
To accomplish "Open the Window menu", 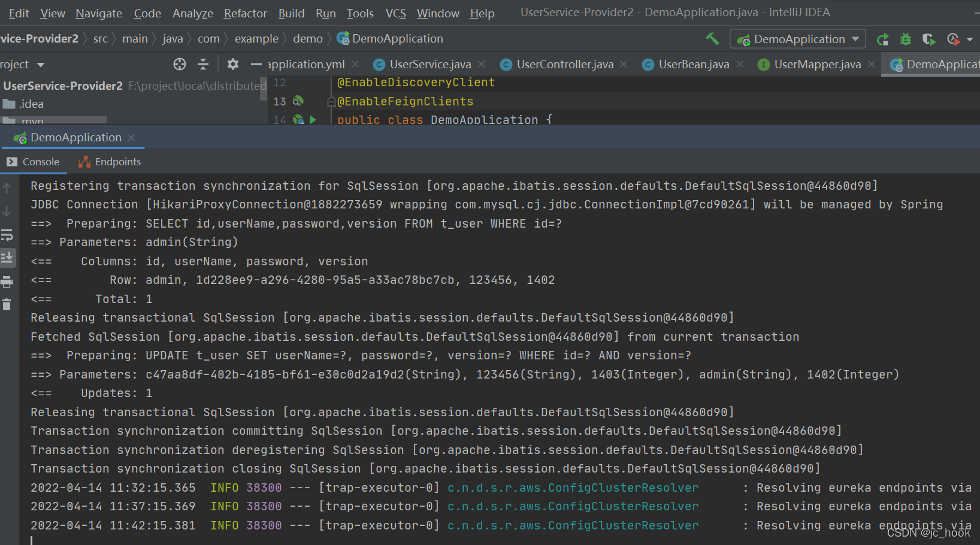I will click(438, 13).
